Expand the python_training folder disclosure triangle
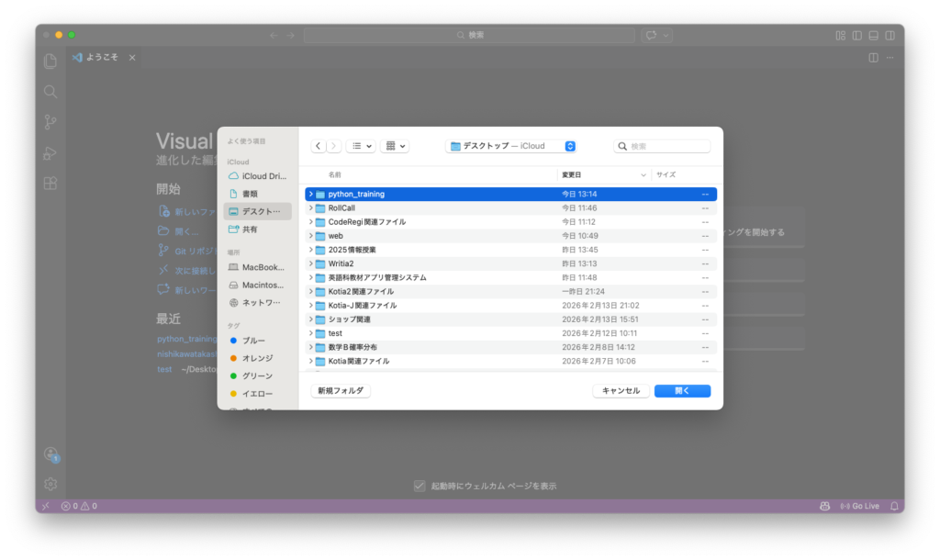Image resolution: width=940 pixels, height=560 pixels. pos(310,195)
